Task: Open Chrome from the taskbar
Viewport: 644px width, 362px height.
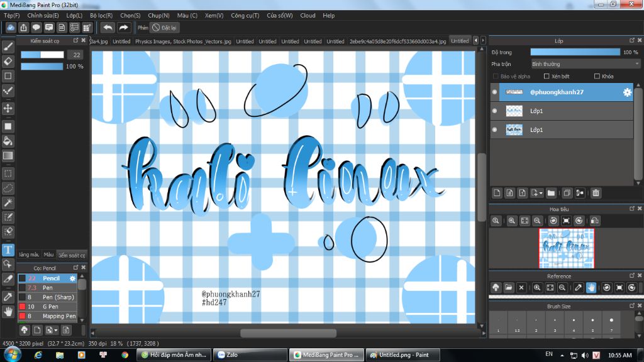Action: click(x=125, y=355)
